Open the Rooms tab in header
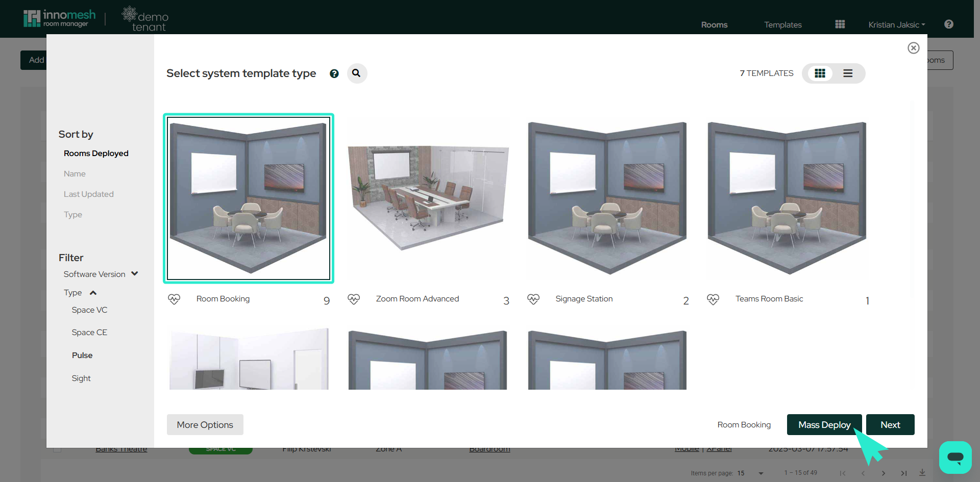The image size is (980, 482). (714, 24)
